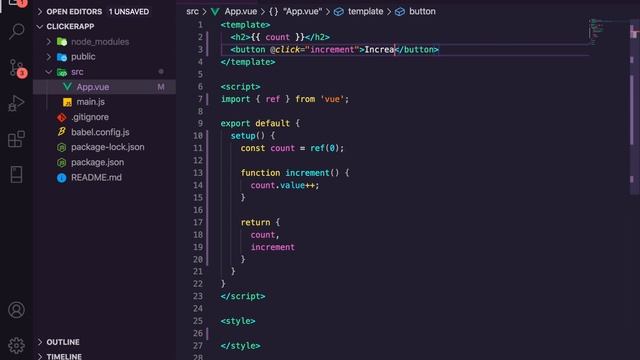Collapse the src folder chevron
This screenshot has width=640, height=360.
point(49,72)
